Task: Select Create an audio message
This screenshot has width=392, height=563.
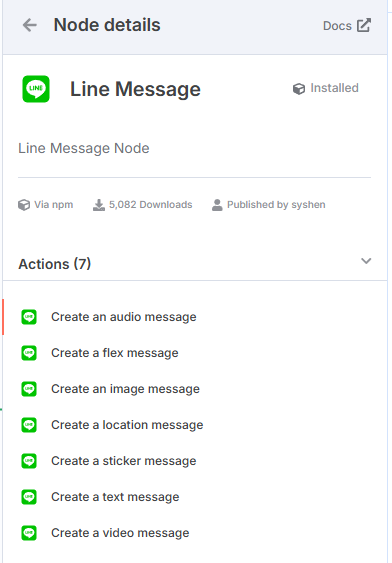Action: coord(123,317)
